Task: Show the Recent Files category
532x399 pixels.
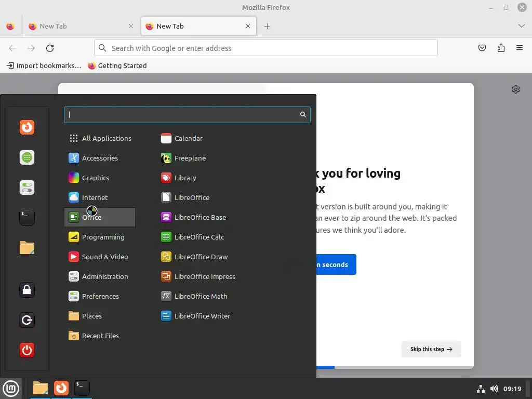Action: tap(100, 336)
